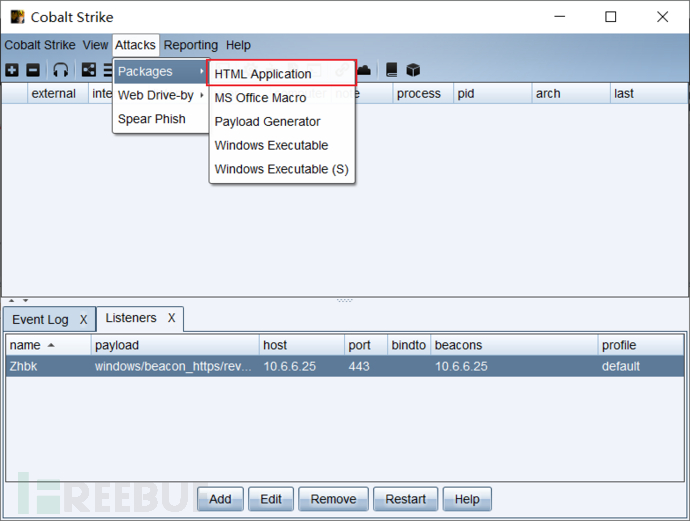The image size is (690, 521).
Task: Click the cube About icon
Action: pos(413,70)
